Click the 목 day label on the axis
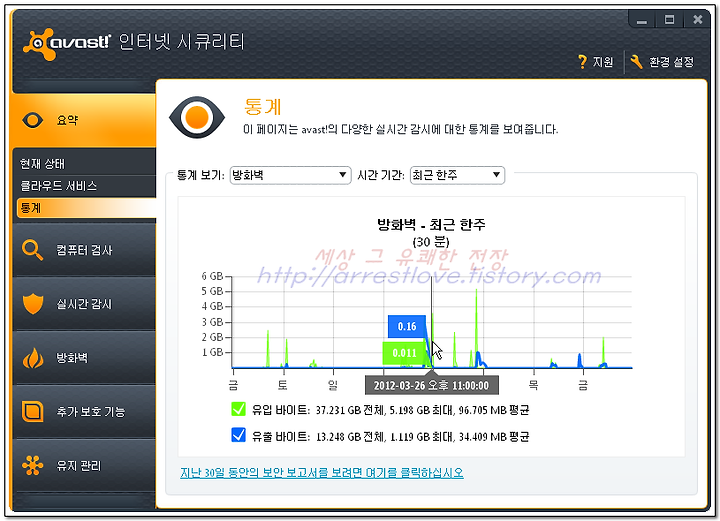The width and height of the screenshot is (720, 521). 533,385
